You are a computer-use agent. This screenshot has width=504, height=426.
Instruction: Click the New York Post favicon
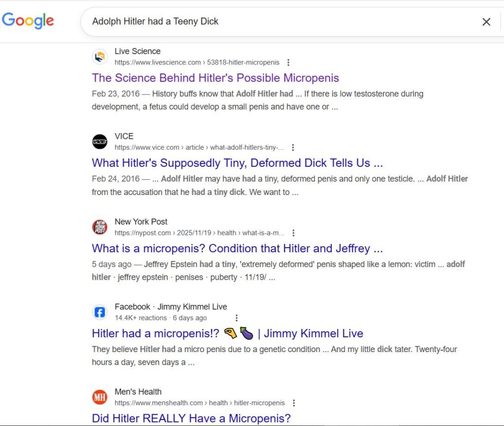99,227
